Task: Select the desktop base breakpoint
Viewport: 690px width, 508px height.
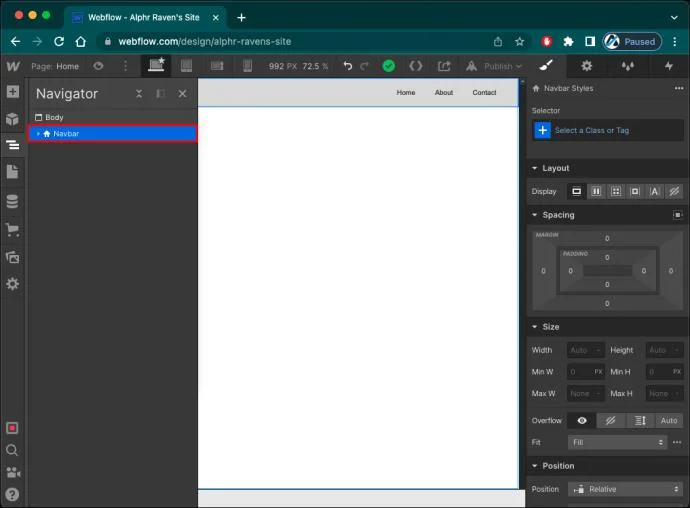Action: click(x=156, y=65)
